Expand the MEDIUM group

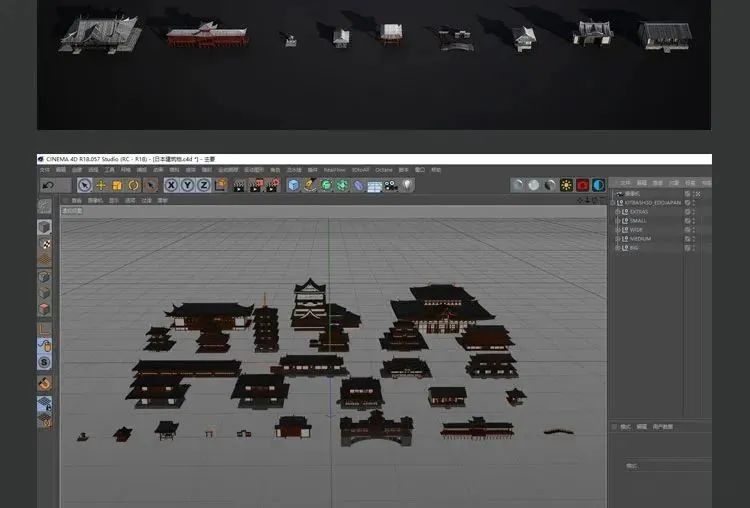(x=618, y=239)
